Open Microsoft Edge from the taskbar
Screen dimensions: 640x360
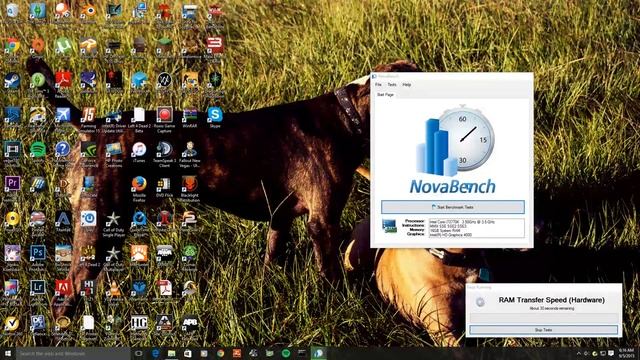pyautogui.click(x=156, y=353)
